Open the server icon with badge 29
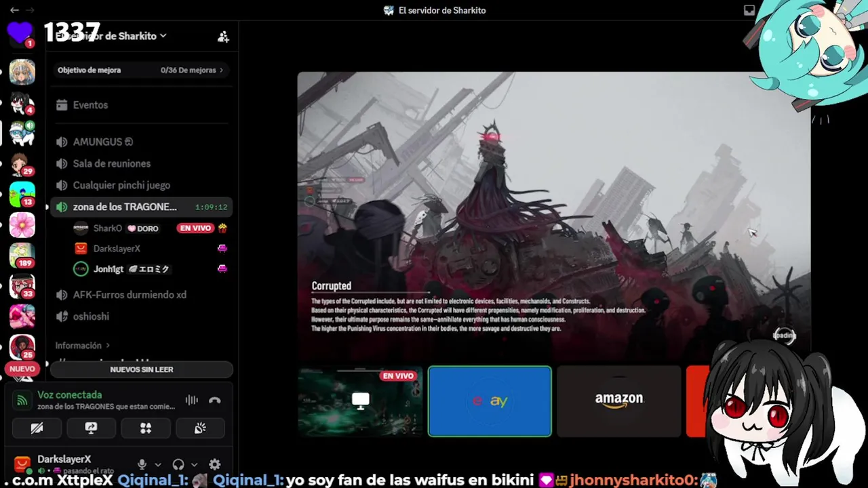The height and width of the screenshot is (488, 868). pyautogui.click(x=22, y=165)
